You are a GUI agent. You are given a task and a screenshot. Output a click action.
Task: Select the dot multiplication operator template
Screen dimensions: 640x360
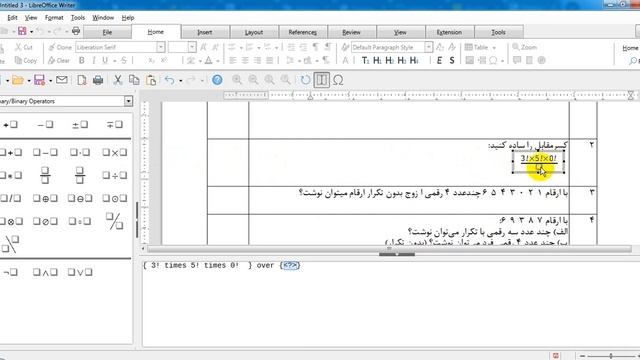pyautogui.click(x=80, y=153)
